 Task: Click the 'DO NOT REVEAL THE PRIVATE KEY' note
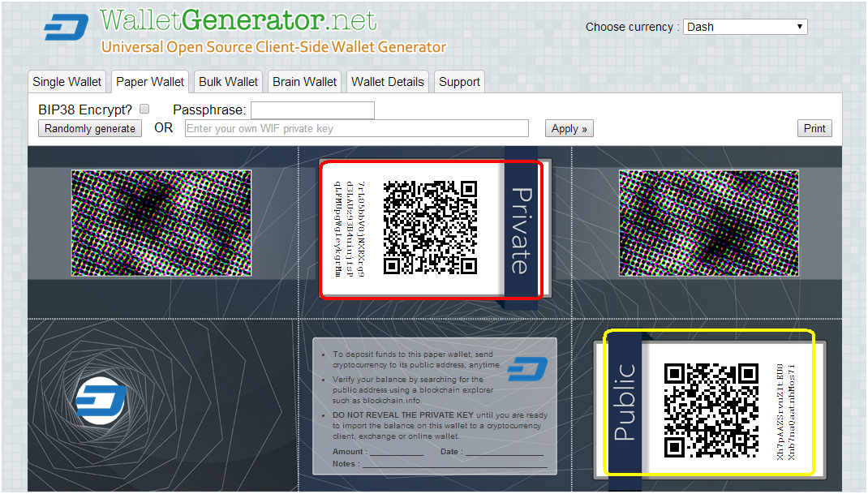tap(440, 425)
